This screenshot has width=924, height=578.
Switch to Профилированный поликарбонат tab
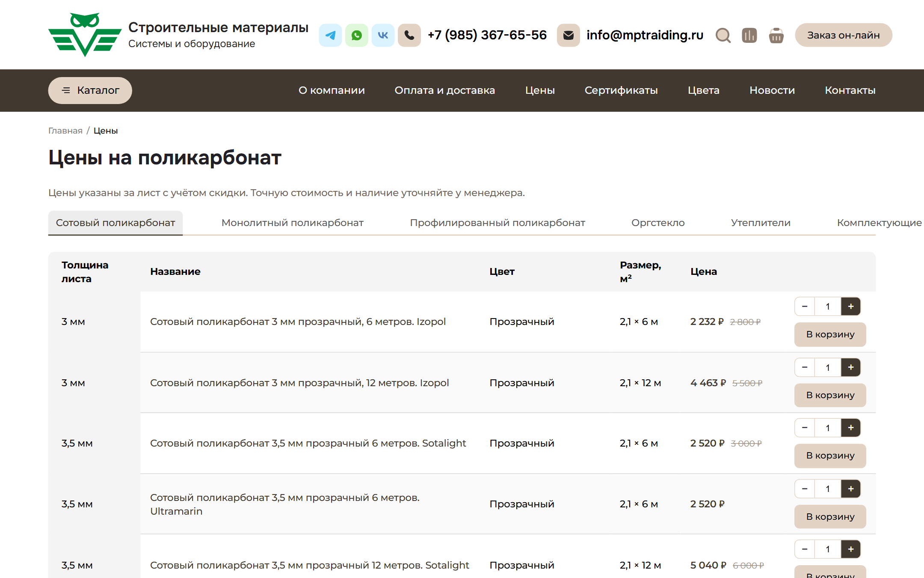coord(498,223)
